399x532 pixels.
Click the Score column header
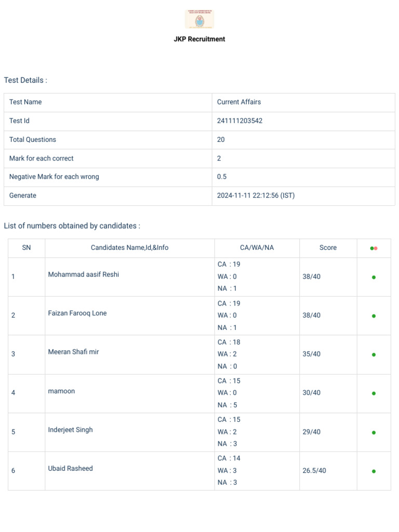click(x=328, y=248)
